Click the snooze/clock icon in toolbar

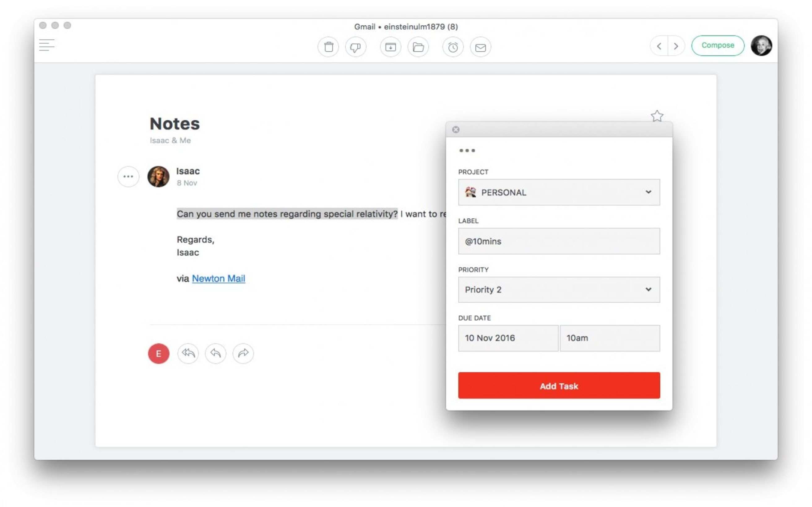tap(454, 47)
